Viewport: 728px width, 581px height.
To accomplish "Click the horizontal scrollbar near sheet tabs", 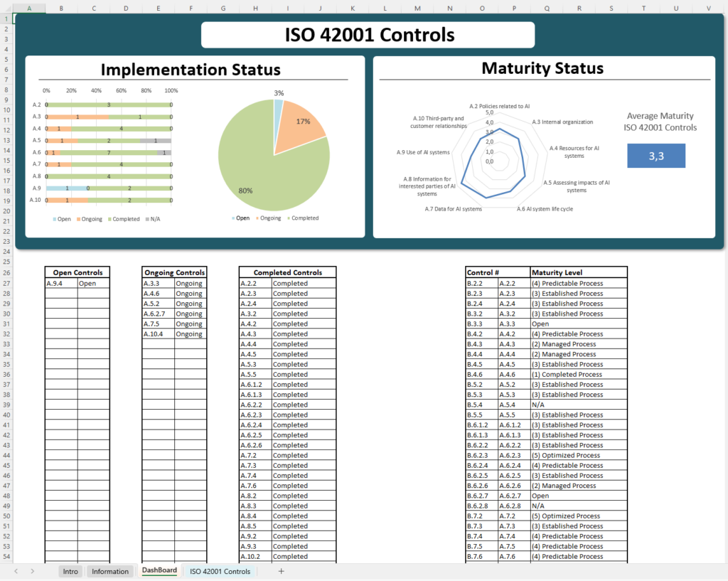I will point(498,571).
